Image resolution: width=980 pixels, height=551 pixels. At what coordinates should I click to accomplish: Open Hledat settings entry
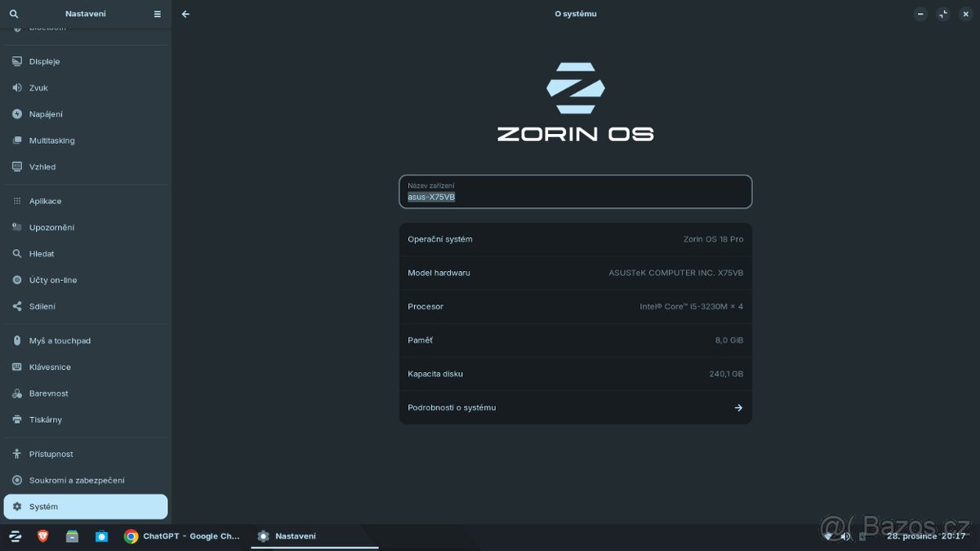[86, 254]
